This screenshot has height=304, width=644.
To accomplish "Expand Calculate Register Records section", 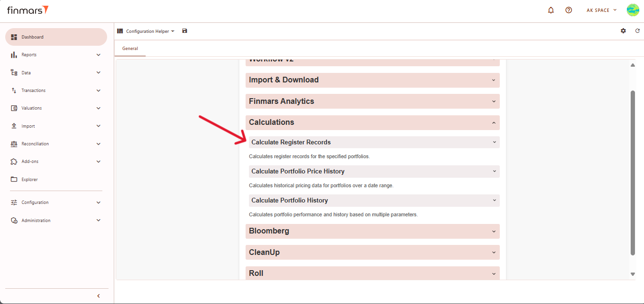I will pyautogui.click(x=374, y=142).
